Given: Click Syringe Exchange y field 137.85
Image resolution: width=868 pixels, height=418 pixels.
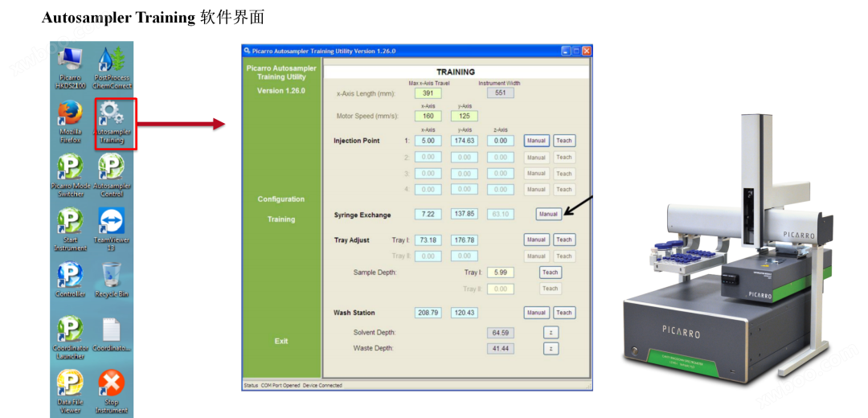Looking at the screenshot, I should [465, 214].
